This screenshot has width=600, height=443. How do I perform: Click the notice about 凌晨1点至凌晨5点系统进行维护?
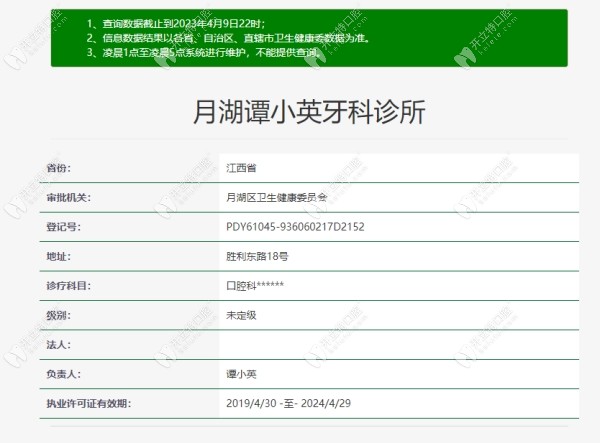tap(203, 52)
